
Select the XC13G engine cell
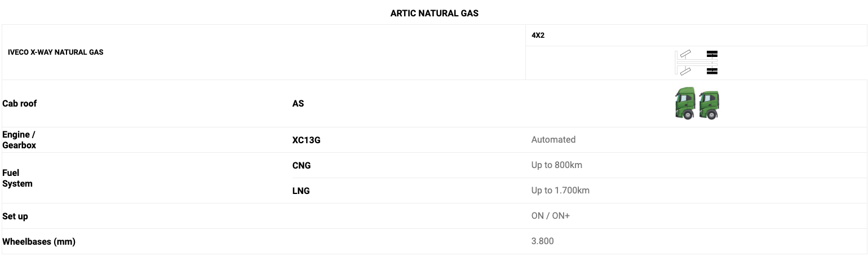coord(306,140)
